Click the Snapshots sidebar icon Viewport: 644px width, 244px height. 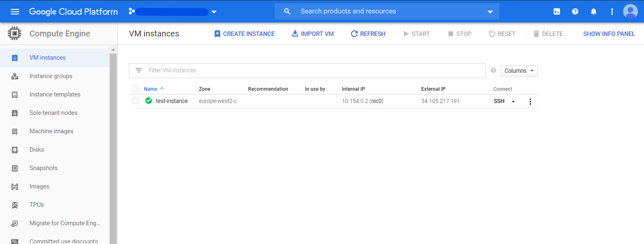[x=15, y=168]
